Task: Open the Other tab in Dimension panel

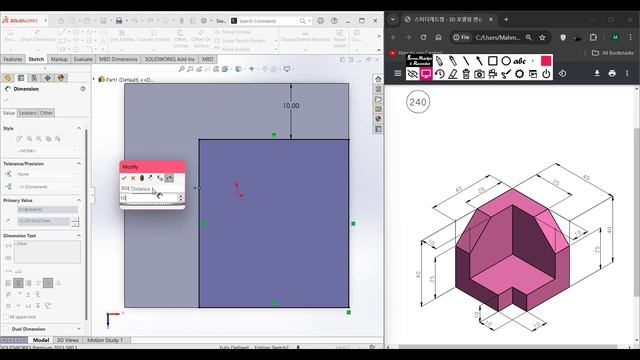Action: 46,113
